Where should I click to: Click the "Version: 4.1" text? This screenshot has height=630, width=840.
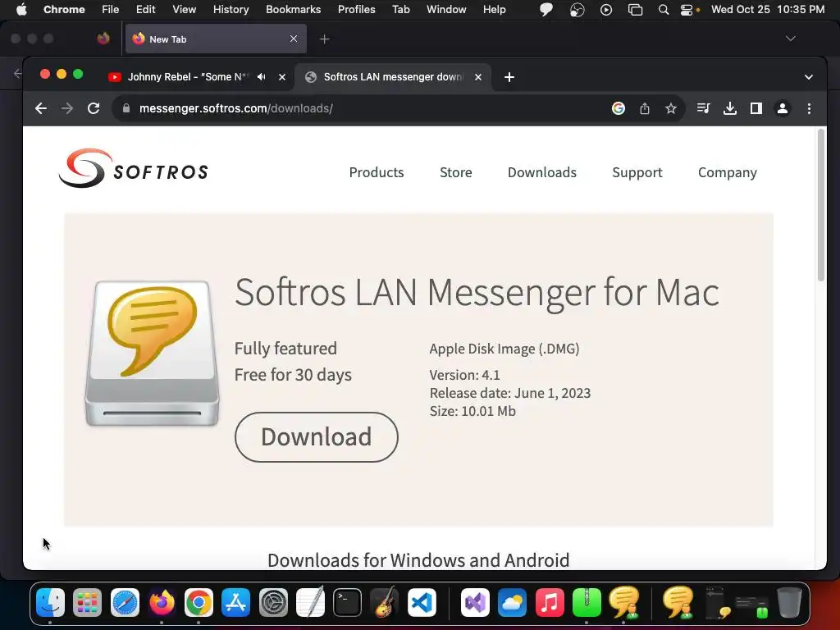click(x=464, y=375)
